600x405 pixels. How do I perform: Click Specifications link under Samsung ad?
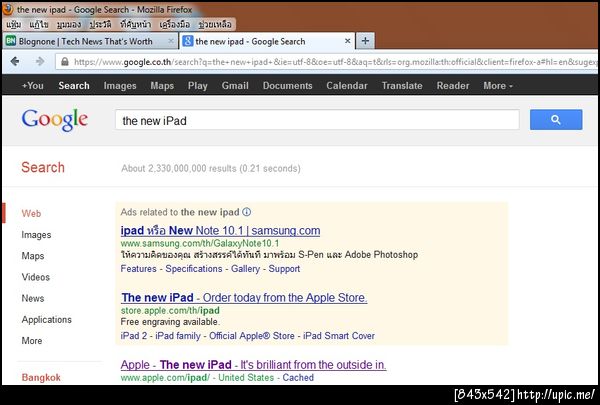click(194, 269)
